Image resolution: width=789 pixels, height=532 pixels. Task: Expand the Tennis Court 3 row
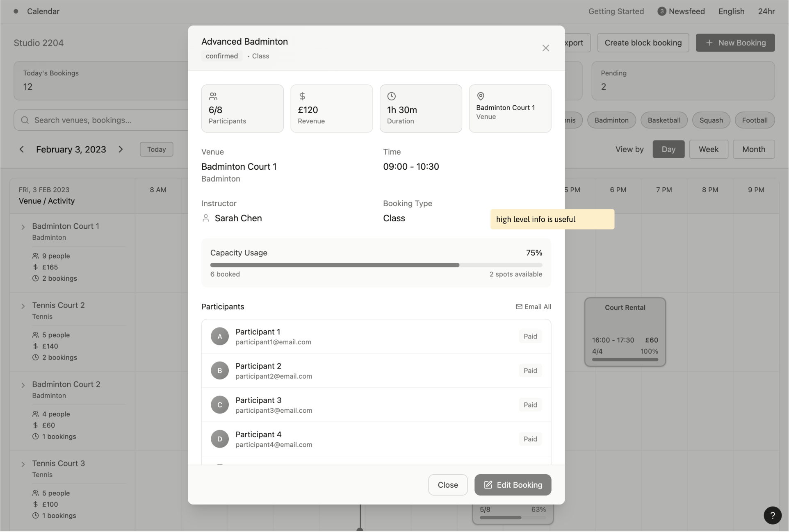point(23,464)
